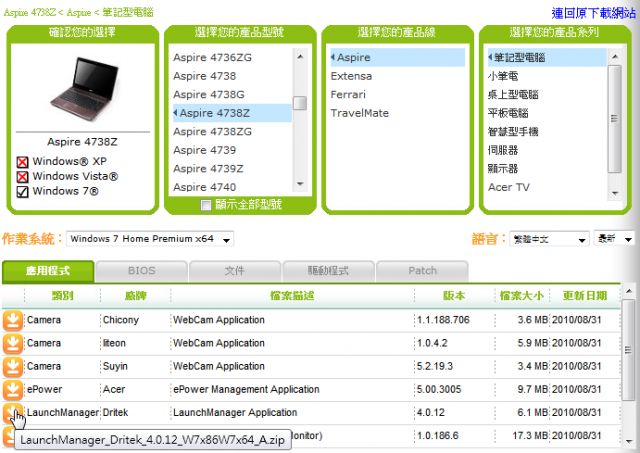Click product series list scroll down arrow

[615, 193]
